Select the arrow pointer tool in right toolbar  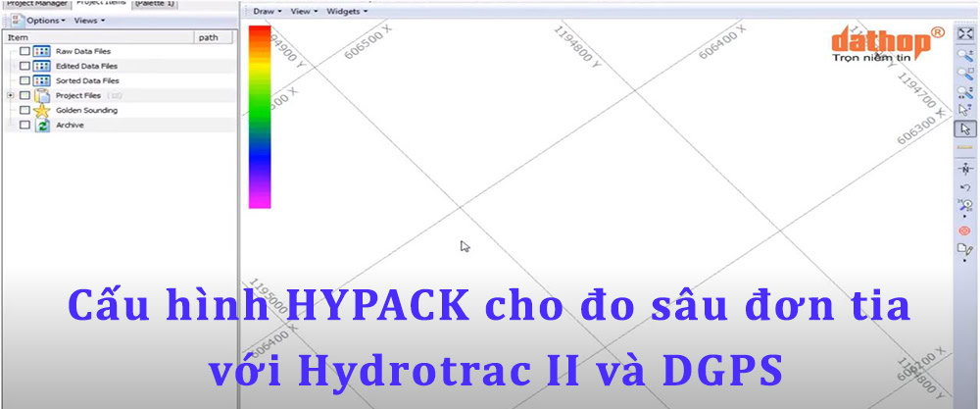point(964,128)
